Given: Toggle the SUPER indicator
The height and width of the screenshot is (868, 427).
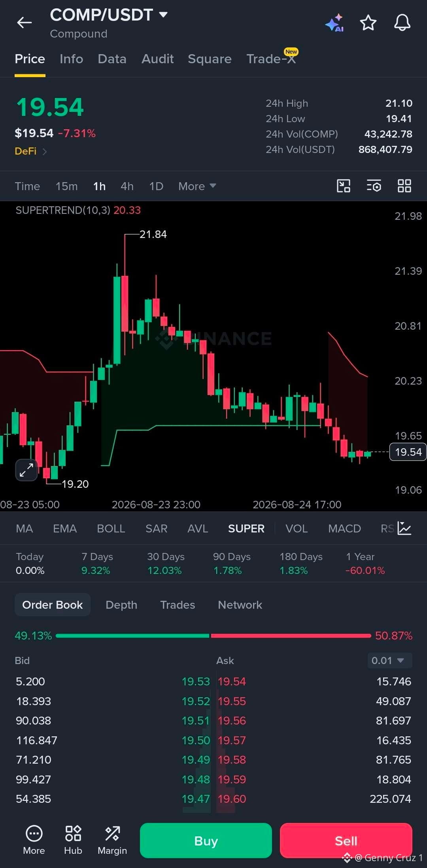Looking at the screenshot, I should pyautogui.click(x=246, y=528).
